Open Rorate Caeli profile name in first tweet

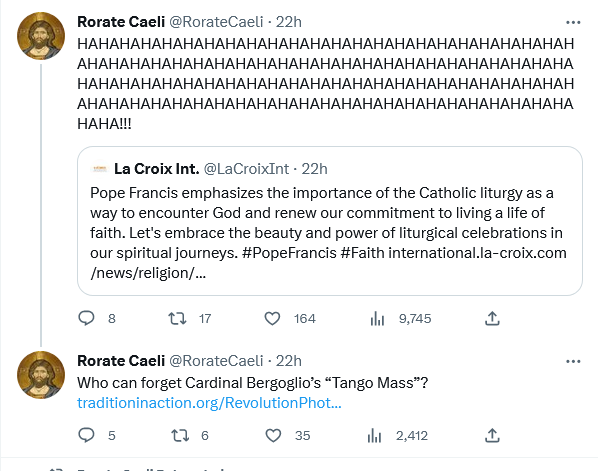click(x=121, y=22)
